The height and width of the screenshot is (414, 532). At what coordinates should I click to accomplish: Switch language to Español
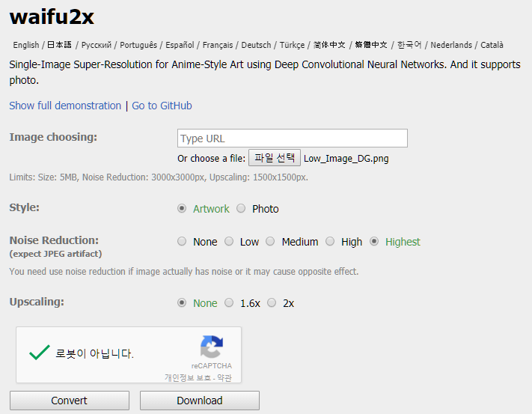point(180,45)
